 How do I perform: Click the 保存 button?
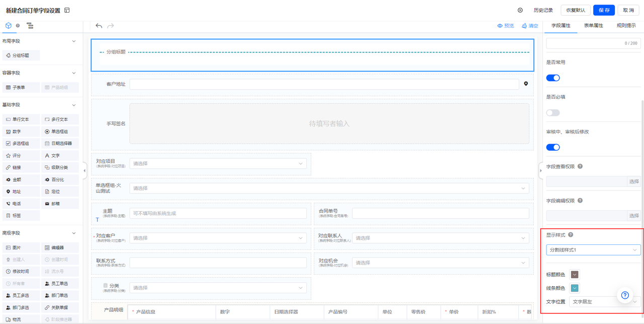click(604, 10)
